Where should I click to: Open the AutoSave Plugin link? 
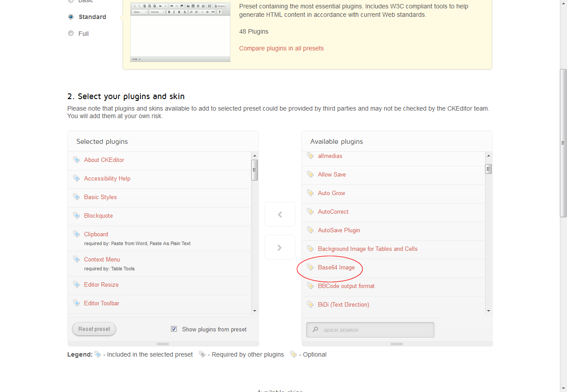(339, 230)
